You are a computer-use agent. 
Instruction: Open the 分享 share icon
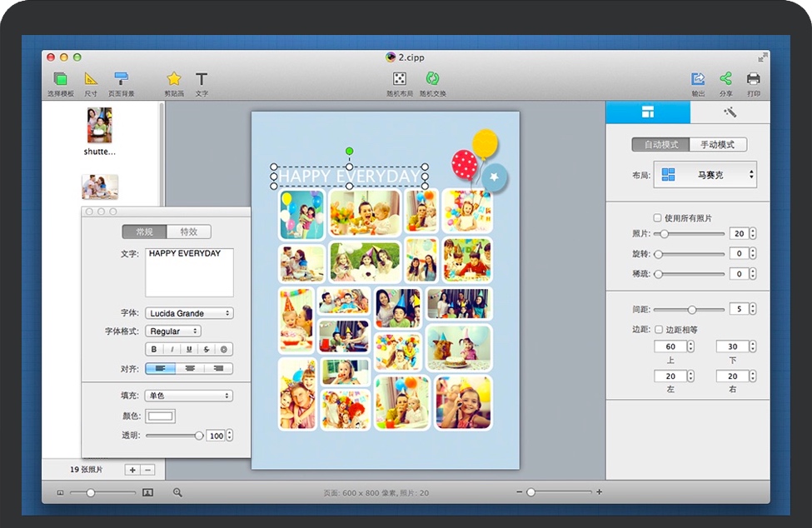tap(725, 79)
